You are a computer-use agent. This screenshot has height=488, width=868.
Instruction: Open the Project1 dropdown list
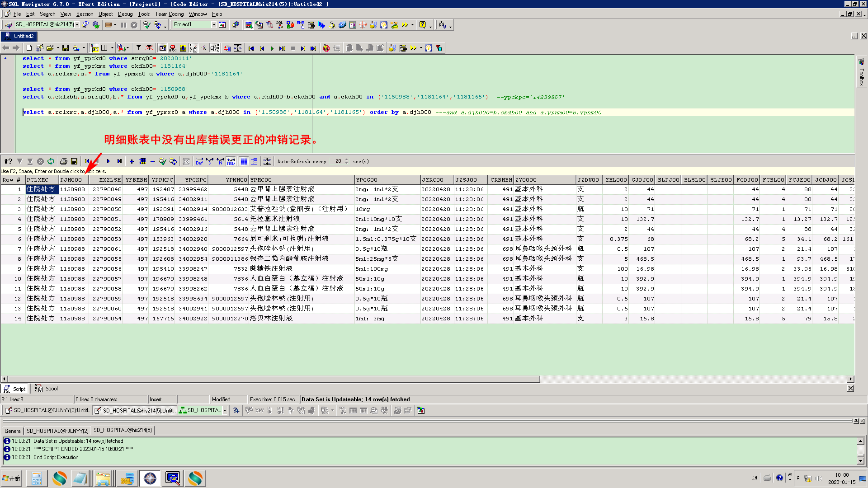[214, 25]
